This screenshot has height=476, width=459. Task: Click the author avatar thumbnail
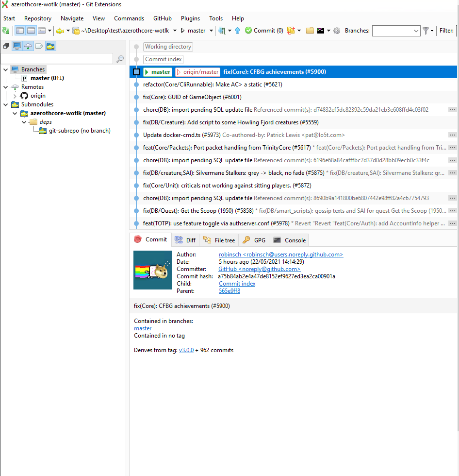[153, 270]
